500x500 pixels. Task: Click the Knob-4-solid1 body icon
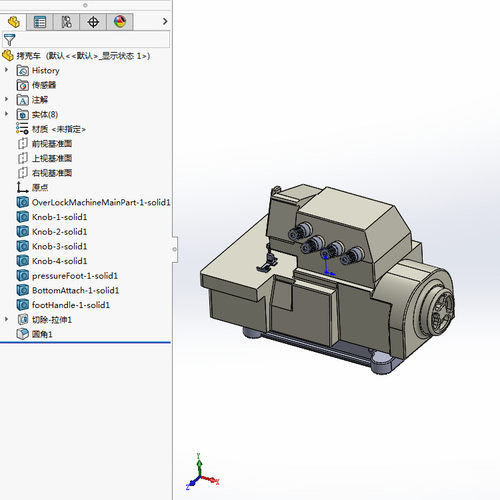[23, 261]
